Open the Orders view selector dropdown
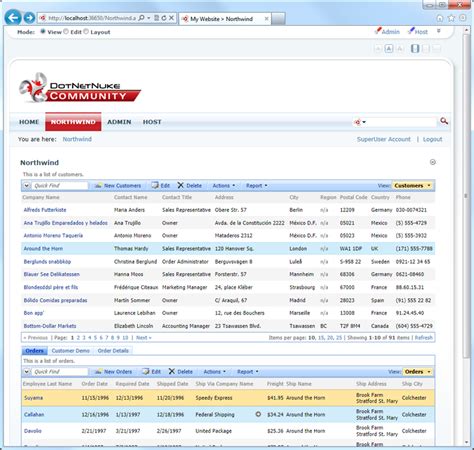 click(x=417, y=372)
